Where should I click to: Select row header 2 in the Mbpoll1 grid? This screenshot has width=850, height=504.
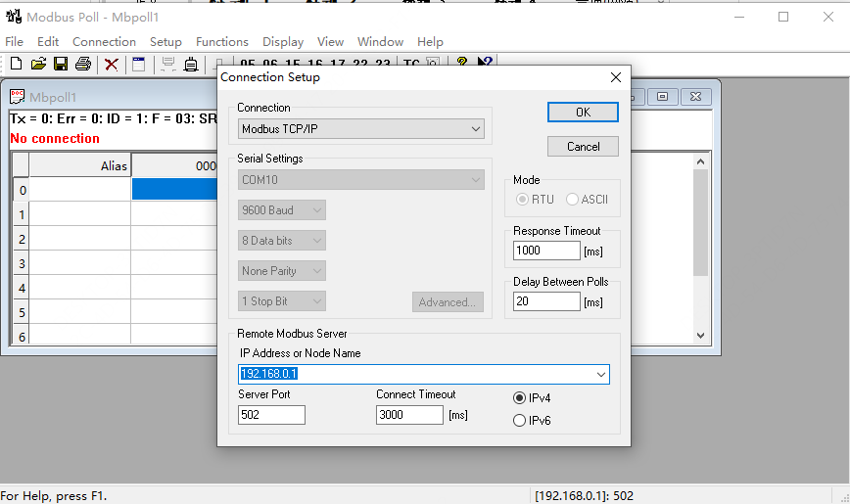point(22,239)
